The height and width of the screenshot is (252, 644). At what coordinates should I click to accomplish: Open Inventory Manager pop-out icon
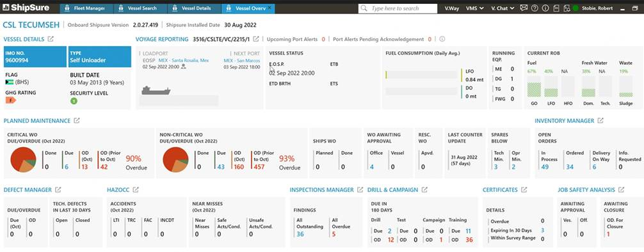tap(600, 121)
